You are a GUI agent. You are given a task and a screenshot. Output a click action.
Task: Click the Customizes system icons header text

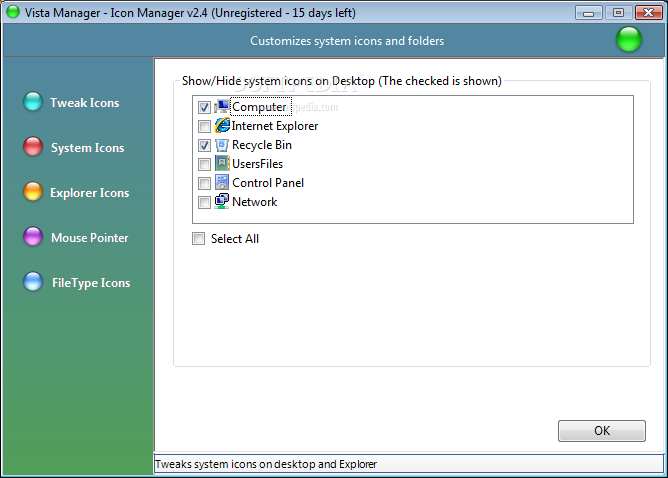347,41
